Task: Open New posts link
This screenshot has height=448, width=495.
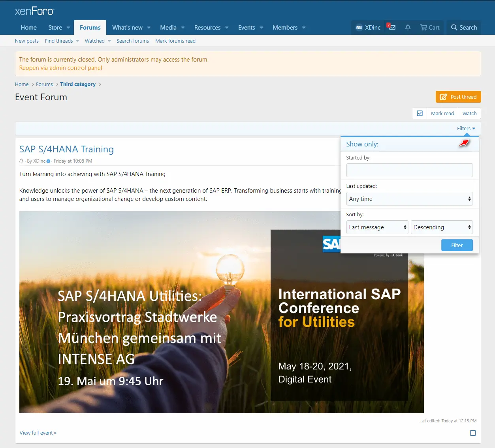Action: click(x=27, y=41)
